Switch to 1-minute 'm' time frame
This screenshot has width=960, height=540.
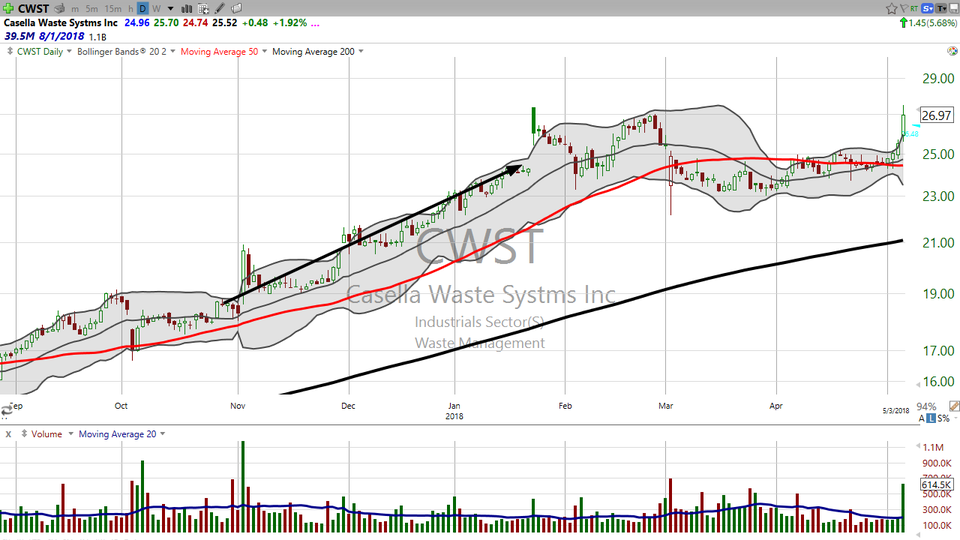click(75, 9)
